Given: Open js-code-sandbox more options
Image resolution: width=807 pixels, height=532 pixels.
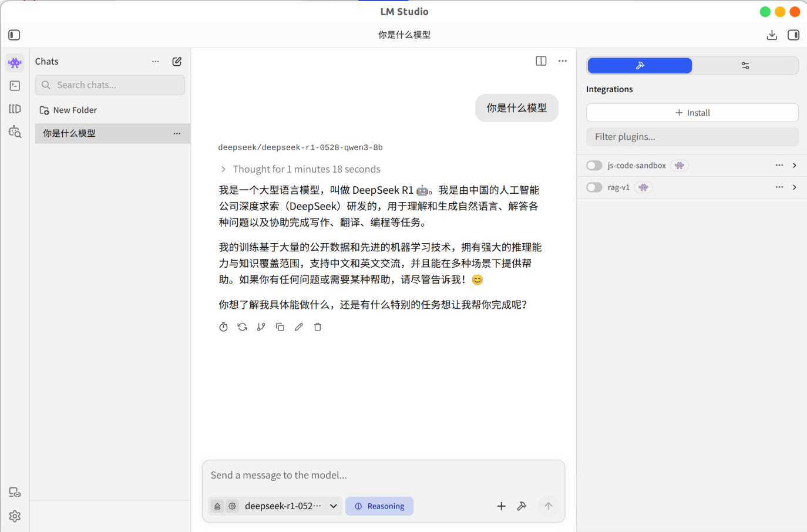Looking at the screenshot, I should (x=779, y=166).
